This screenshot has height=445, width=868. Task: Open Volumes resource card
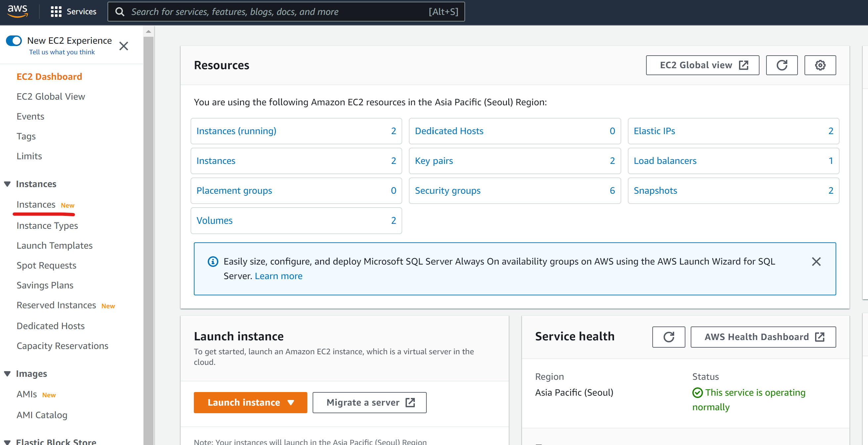pyautogui.click(x=296, y=221)
